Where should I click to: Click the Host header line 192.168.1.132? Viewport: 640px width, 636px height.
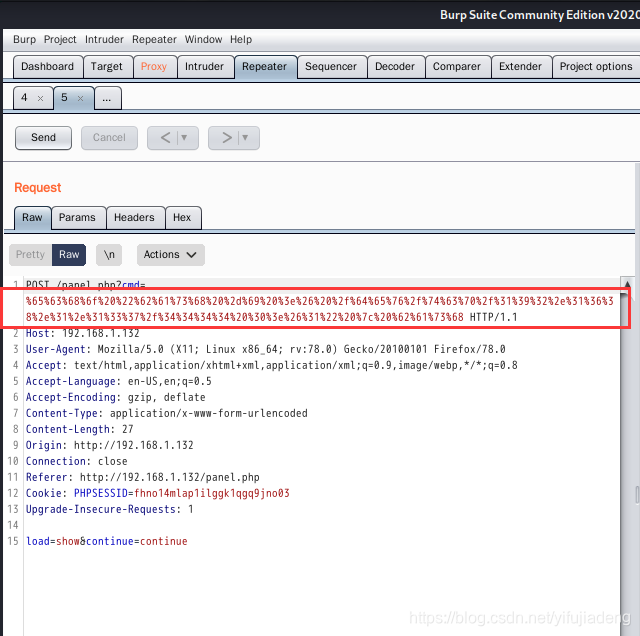coord(83,334)
